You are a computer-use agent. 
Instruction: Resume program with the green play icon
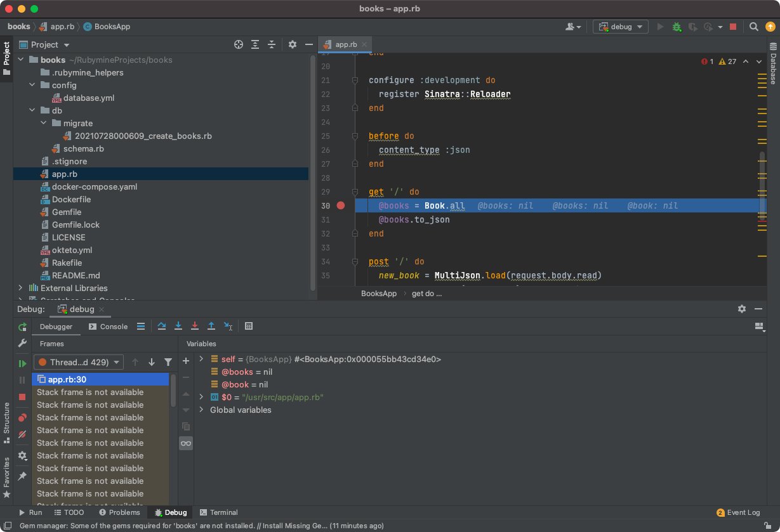(x=22, y=363)
